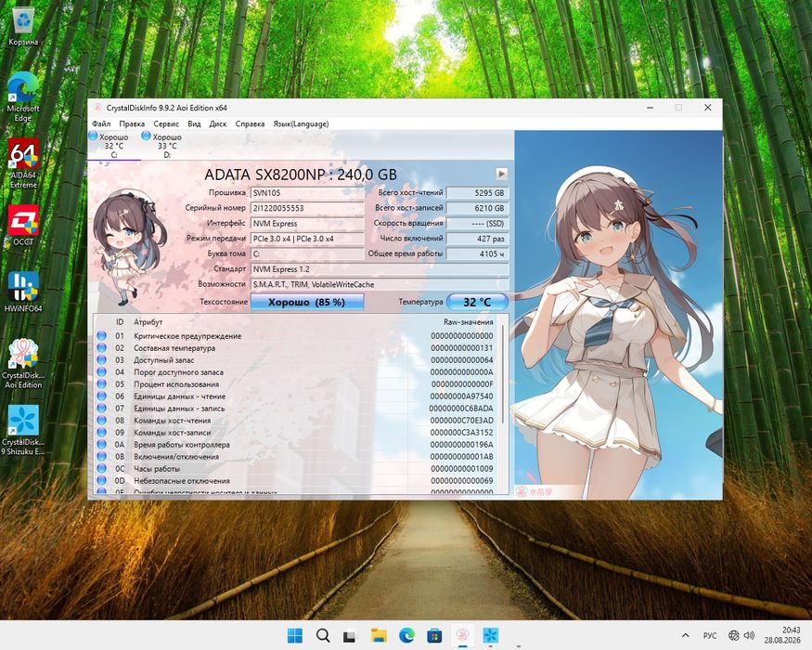Viewport: 812px width, 650px height.
Task: Open OCCT desktop shortcut
Action: (x=23, y=226)
